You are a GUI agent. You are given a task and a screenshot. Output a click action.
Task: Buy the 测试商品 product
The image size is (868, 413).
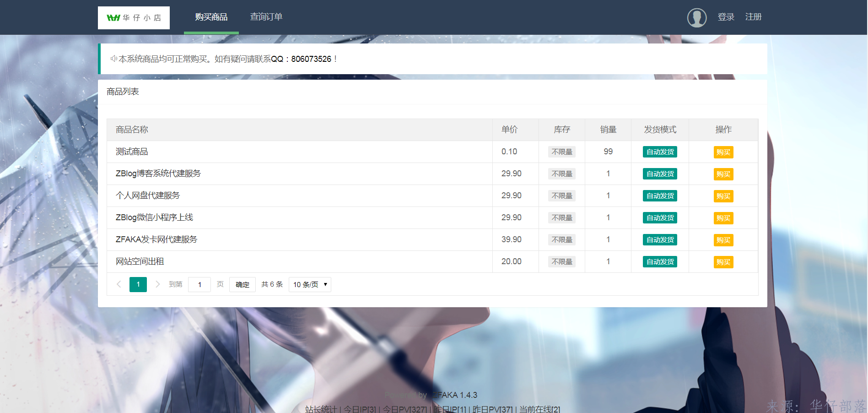click(x=723, y=152)
